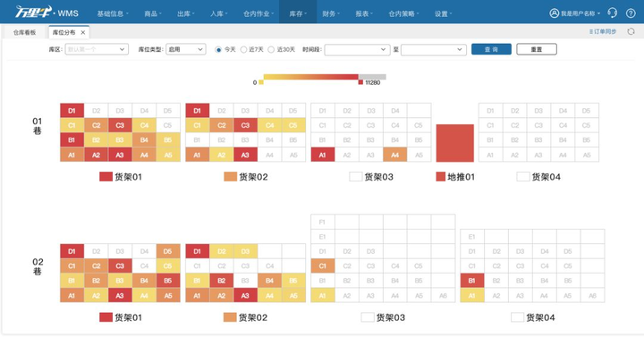Open the 库区 dropdown

[97, 49]
